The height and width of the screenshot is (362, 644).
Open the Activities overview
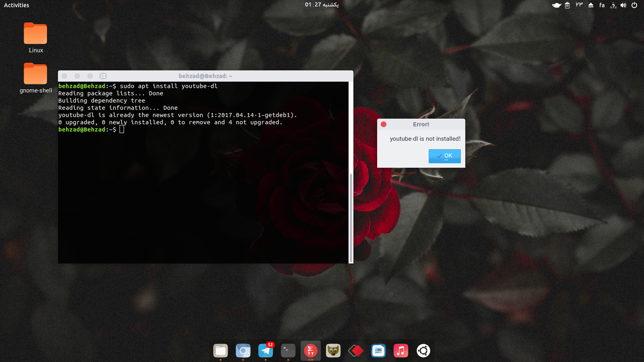(17, 5)
